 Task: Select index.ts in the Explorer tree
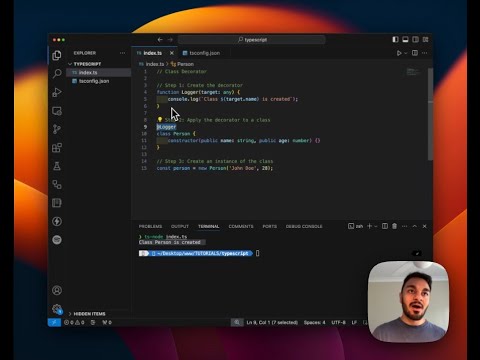[99, 72]
